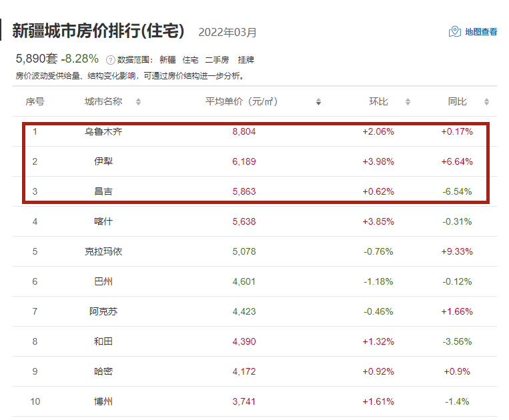This screenshot has height=420, width=509.
Task: Select 克拉玛依 in the ranking
Action: [x=103, y=251]
